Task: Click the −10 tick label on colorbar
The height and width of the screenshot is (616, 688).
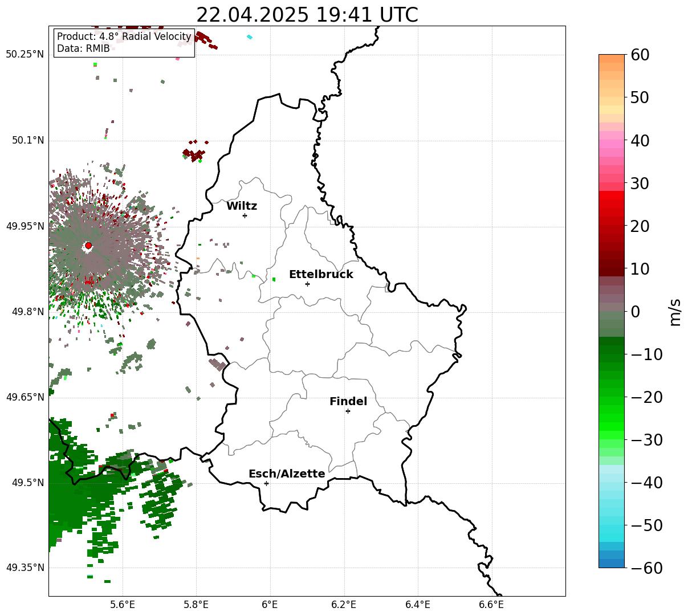Action: tap(646, 354)
